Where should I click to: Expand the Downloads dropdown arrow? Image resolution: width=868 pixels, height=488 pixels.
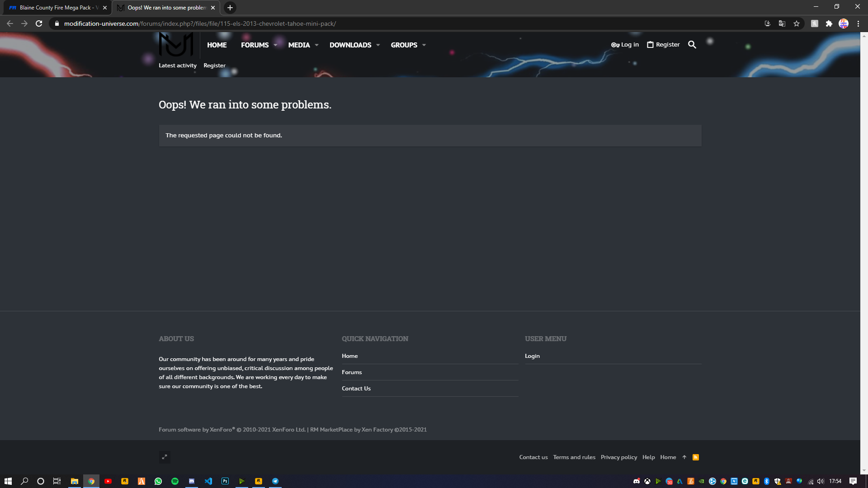click(x=378, y=45)
